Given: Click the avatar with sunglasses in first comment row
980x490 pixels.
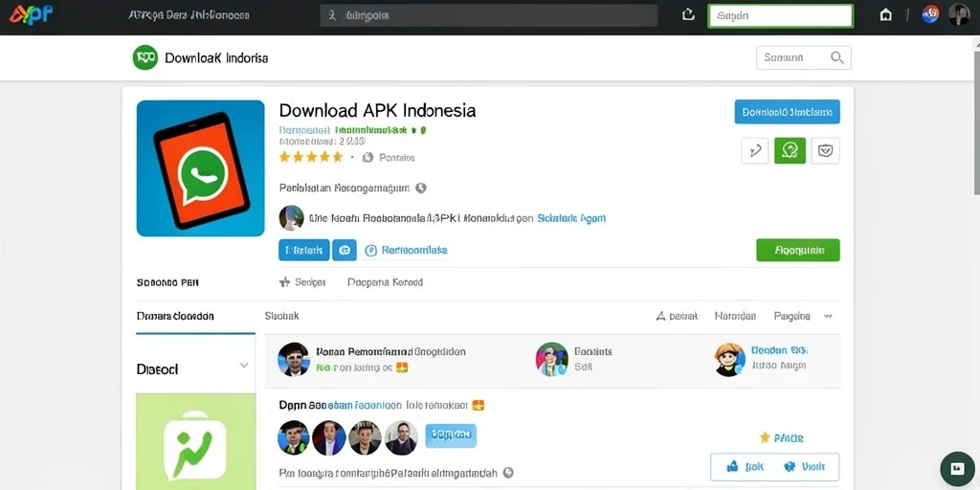Looking at the screenshot, I should [294, 359].
